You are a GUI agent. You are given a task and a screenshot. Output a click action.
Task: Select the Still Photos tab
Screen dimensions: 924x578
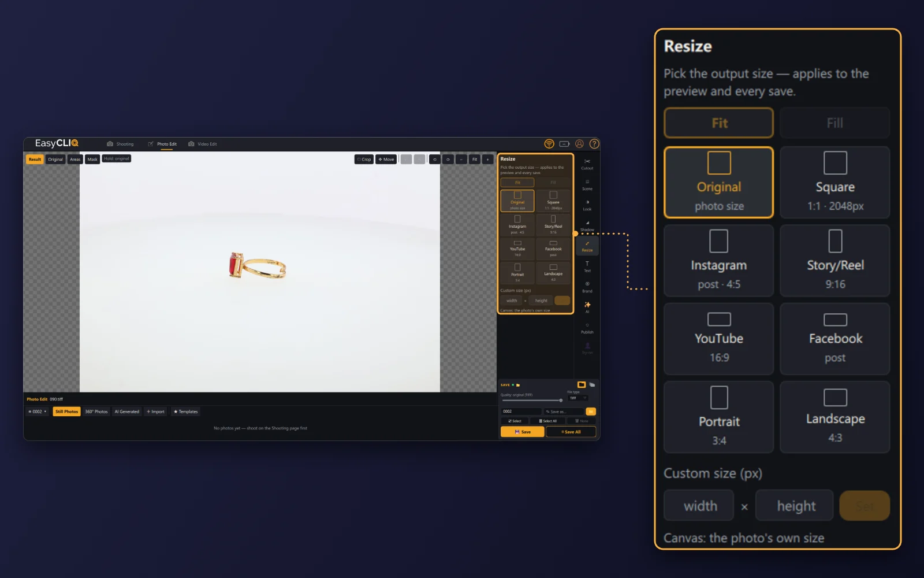click(66, 412)
